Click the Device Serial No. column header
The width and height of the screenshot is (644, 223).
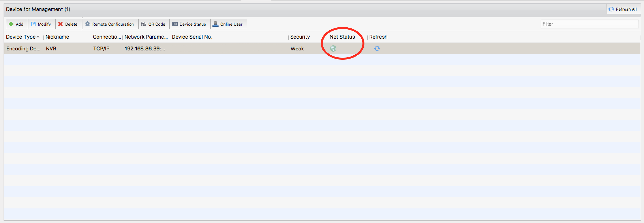[192, 37]
